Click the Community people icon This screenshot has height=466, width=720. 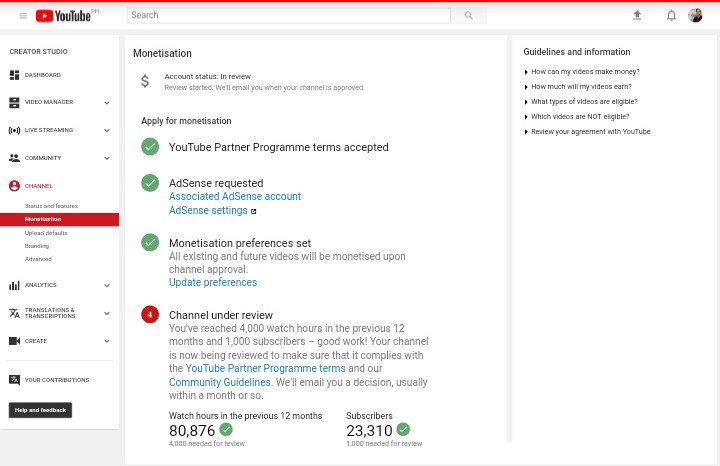coord(14,158)
